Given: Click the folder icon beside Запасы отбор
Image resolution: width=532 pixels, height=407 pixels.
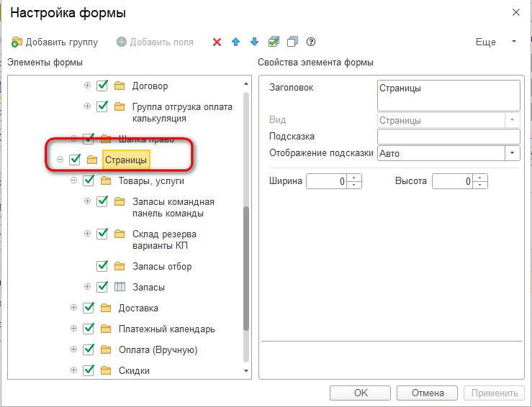Looking at the screenshot, I should pyautogui.click(x=119, y=266).
